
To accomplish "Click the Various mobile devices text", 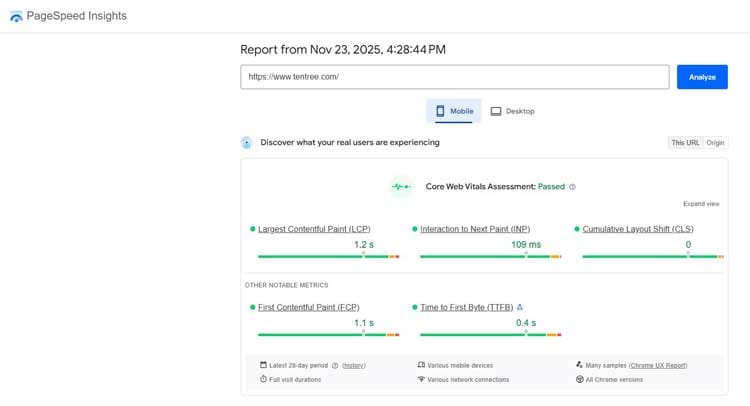I will coord(460,366).
